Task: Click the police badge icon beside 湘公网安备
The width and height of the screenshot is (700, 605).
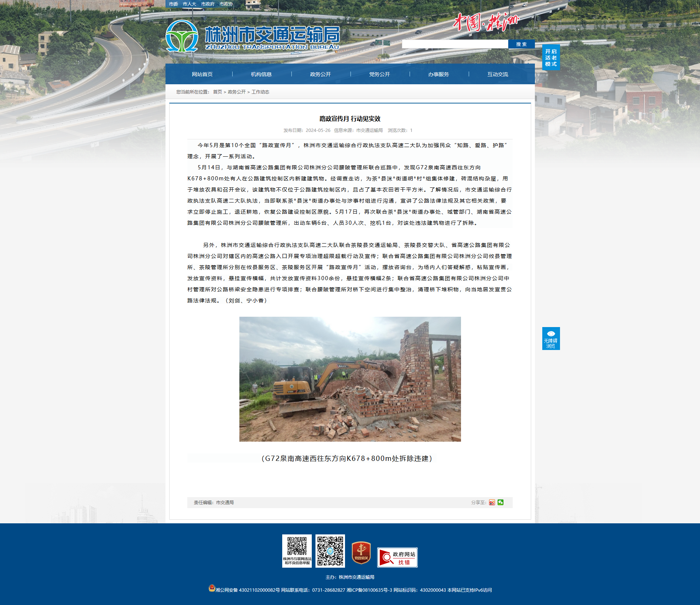Action: pos(212,588)
